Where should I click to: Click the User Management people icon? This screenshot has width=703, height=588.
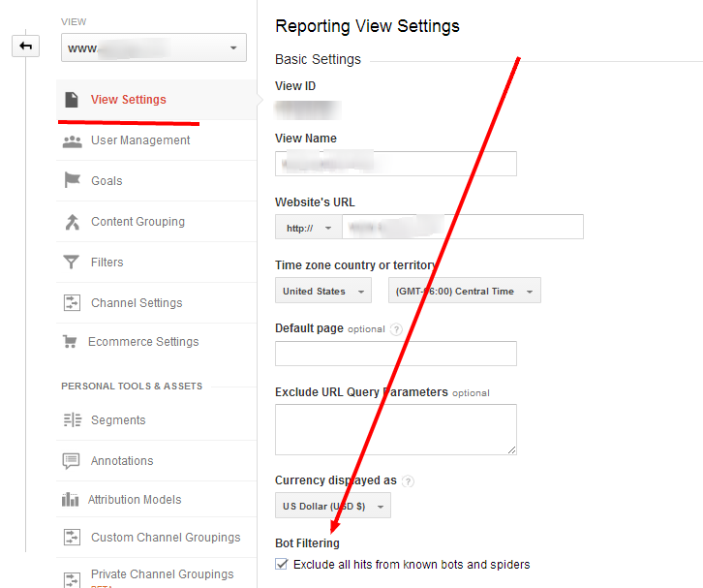72,140
